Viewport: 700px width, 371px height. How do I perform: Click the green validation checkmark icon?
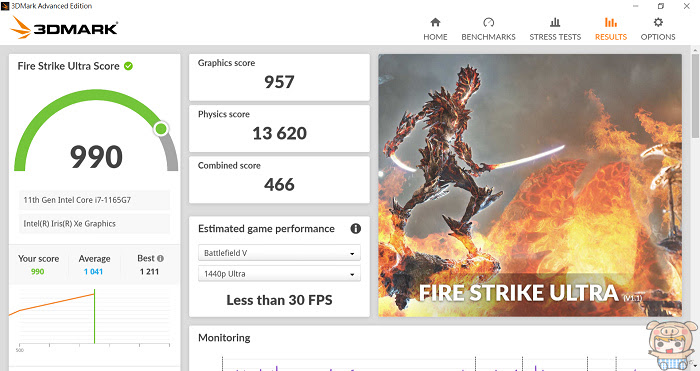tap(128, 66)
